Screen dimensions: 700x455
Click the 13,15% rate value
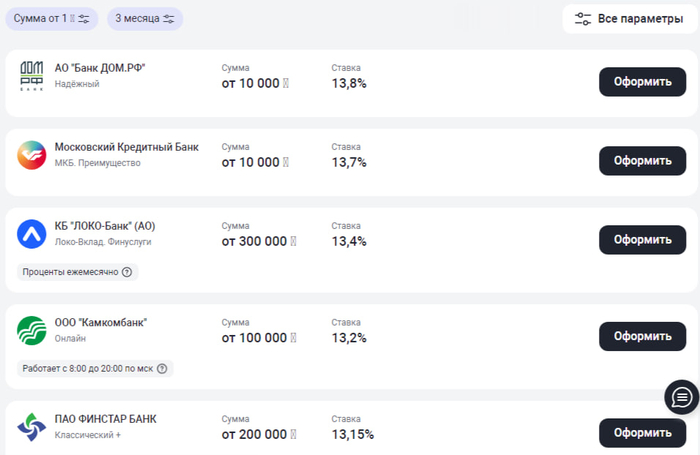pos(352,434)
